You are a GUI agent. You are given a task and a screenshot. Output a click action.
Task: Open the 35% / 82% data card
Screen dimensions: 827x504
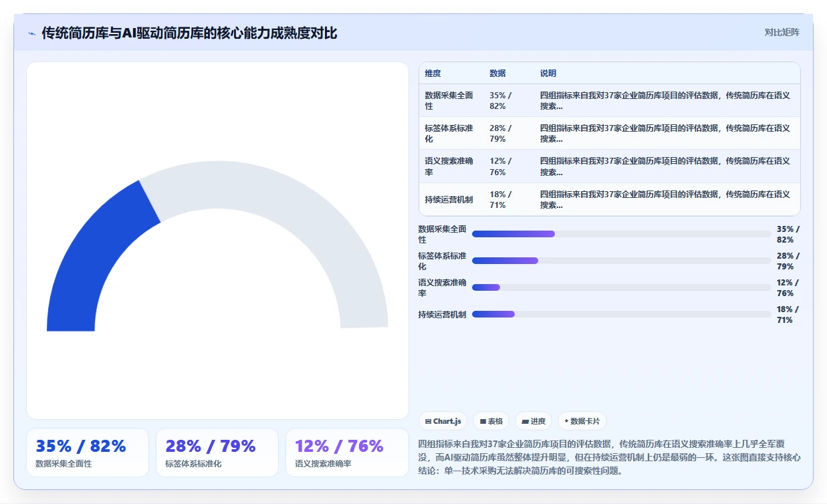[x=88, y=453]
